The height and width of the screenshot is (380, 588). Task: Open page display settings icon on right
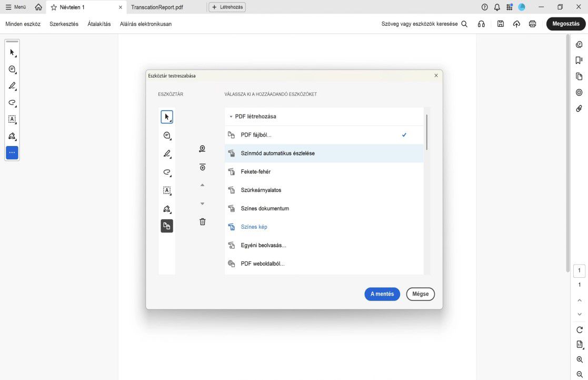click(580, 344)
